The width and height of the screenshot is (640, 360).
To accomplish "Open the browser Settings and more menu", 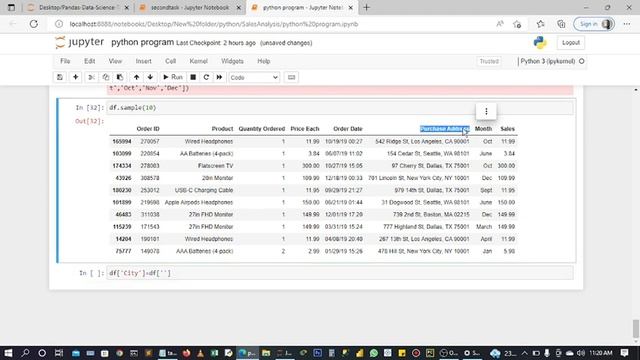I will pyautogui.click(x=627, y=24).
